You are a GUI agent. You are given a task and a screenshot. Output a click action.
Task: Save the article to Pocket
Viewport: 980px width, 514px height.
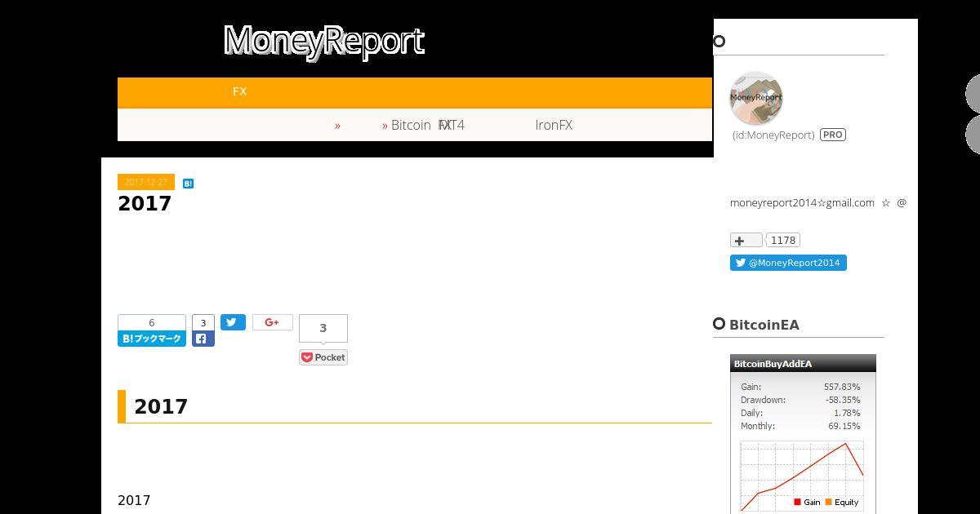tap(323, 357)
